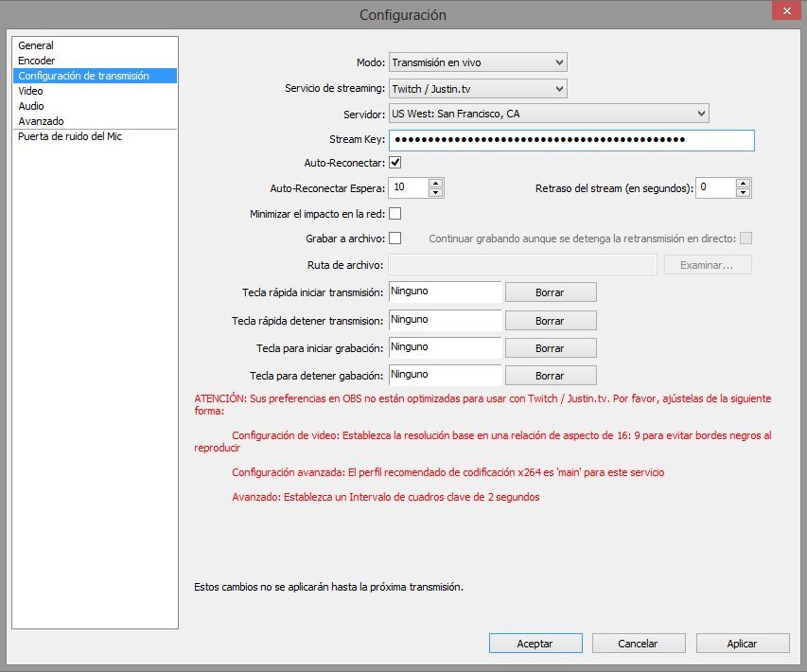Image resolution: width=807 pixels, height=672 pixels.
Task: Decrease Retraso del stream with down arrow
Action: coord(744,192)
